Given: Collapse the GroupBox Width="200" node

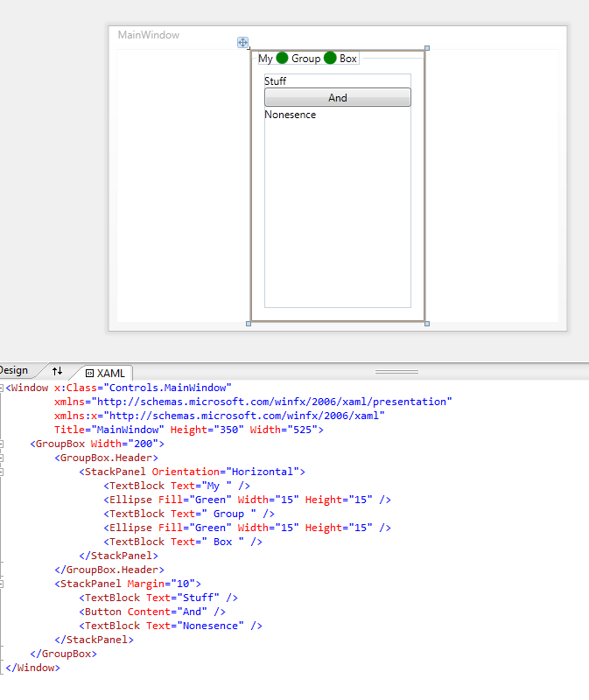Looking at the screenshot, I should click(x=3, y=444).
